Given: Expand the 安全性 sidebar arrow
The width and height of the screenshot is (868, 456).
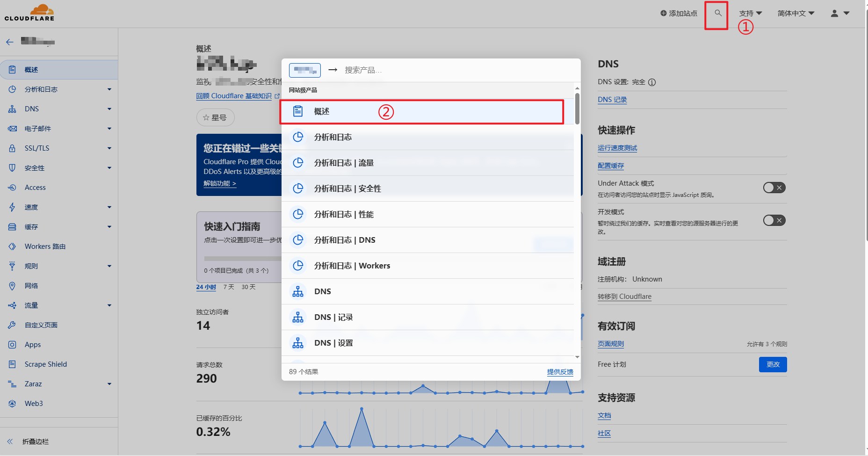Looking at the screenshot, I should click(x=109, y=168).
